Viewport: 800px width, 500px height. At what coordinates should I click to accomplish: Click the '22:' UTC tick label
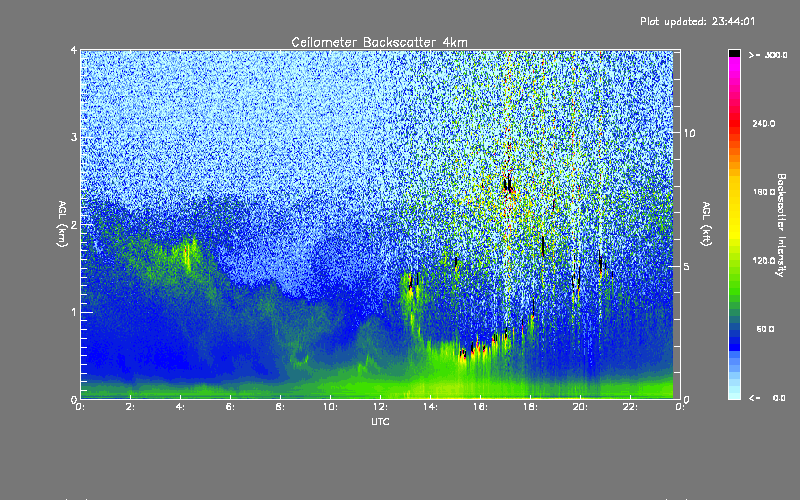click(630, 407)
